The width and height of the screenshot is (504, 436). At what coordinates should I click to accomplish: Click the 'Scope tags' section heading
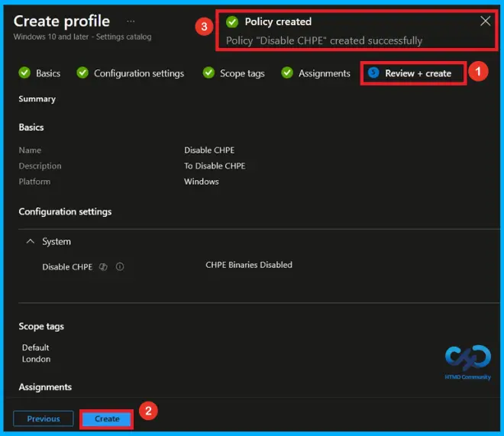(41, 327)
